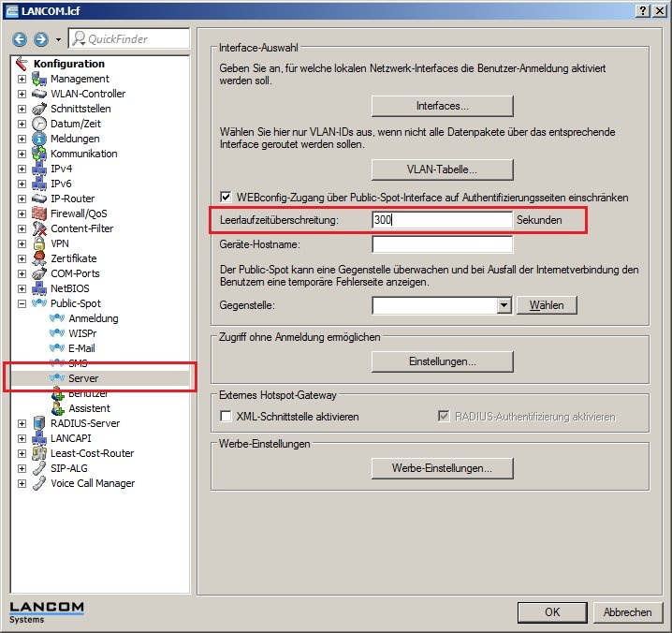The width and height of the screenshot is (672, 633).
Task: Open Werbe-Einstellungen button
Action: click(442, 468)
